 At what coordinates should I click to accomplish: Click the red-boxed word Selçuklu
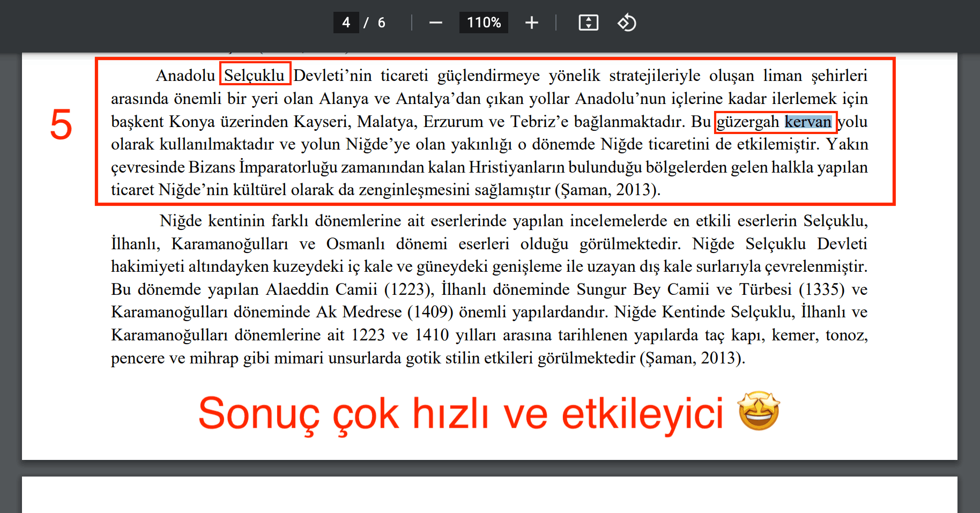point(255,75)
